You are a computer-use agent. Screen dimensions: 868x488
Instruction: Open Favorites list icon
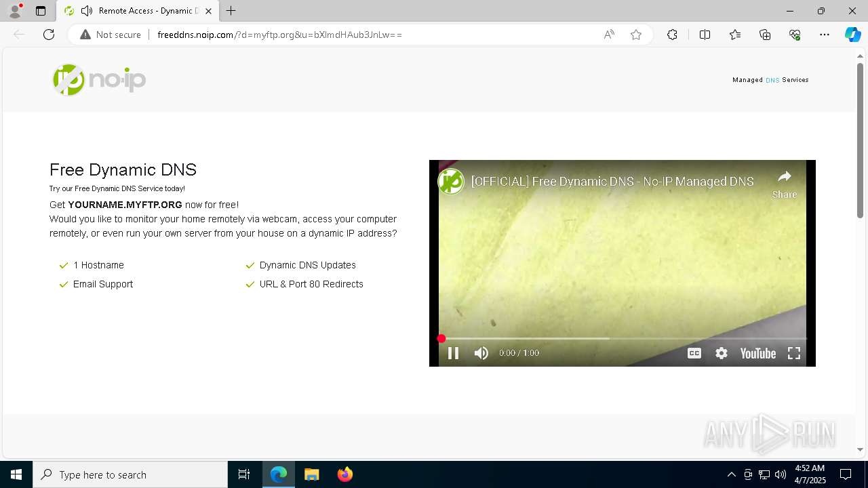pyautogui.click(x=735, y=35)
